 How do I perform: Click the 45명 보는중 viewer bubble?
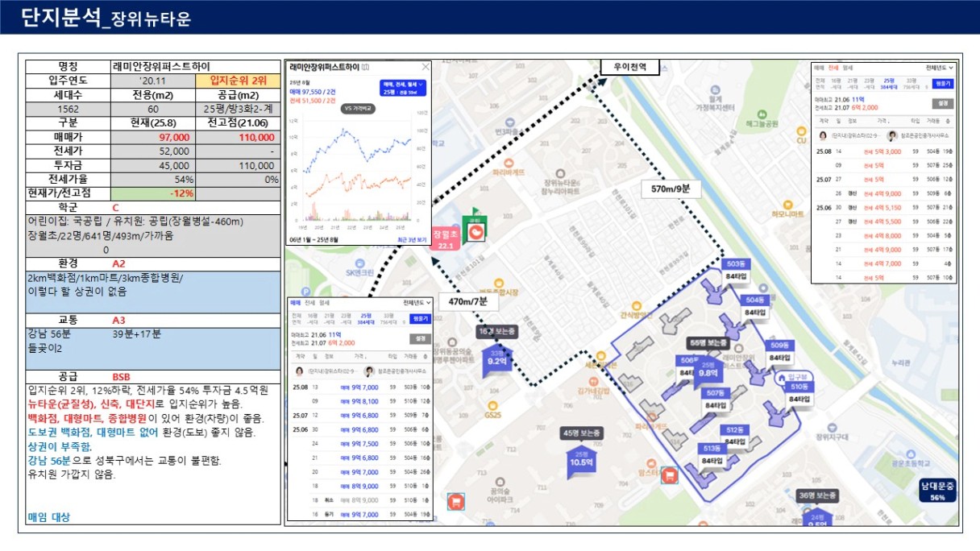(582, 433)
